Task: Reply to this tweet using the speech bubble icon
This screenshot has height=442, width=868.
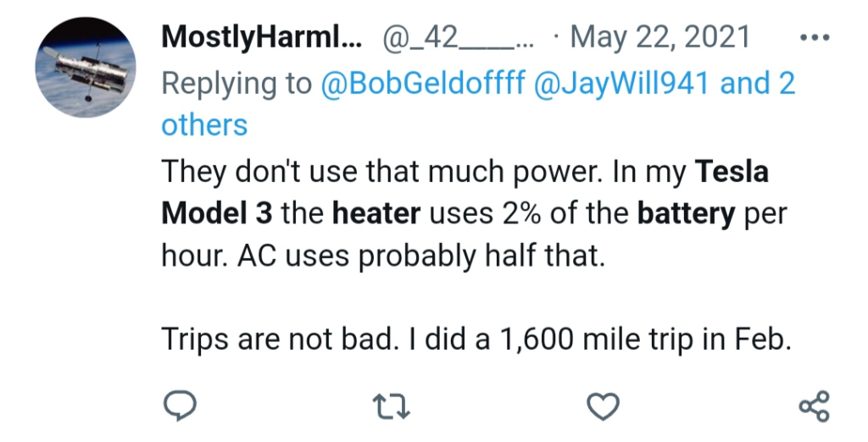Action: (x=180, y=406)
